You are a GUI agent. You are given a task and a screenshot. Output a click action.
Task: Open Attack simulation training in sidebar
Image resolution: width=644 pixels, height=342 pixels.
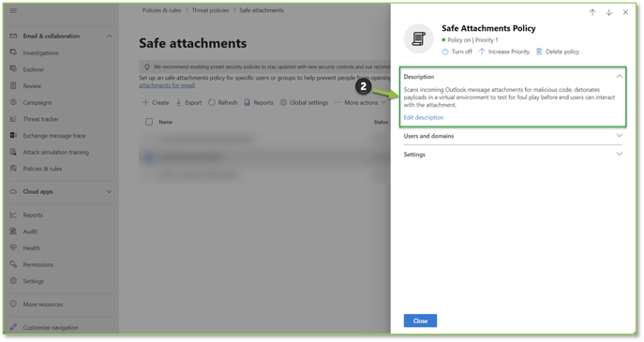[56, 152]
